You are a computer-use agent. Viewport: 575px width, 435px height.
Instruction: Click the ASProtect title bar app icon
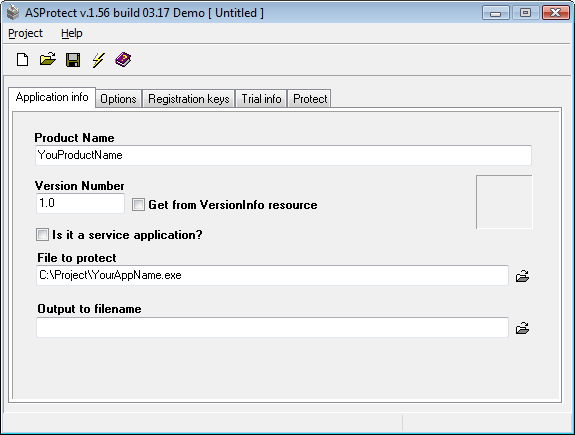tap(13, 12)
